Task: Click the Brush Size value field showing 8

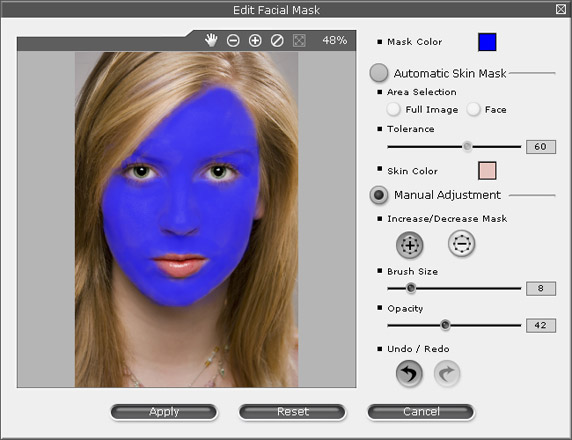Action: 541,288
